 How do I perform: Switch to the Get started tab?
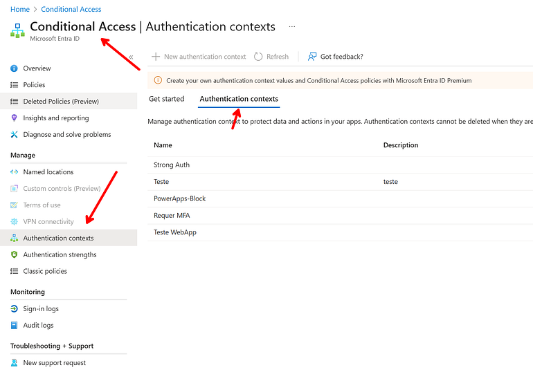coord(167,99)
